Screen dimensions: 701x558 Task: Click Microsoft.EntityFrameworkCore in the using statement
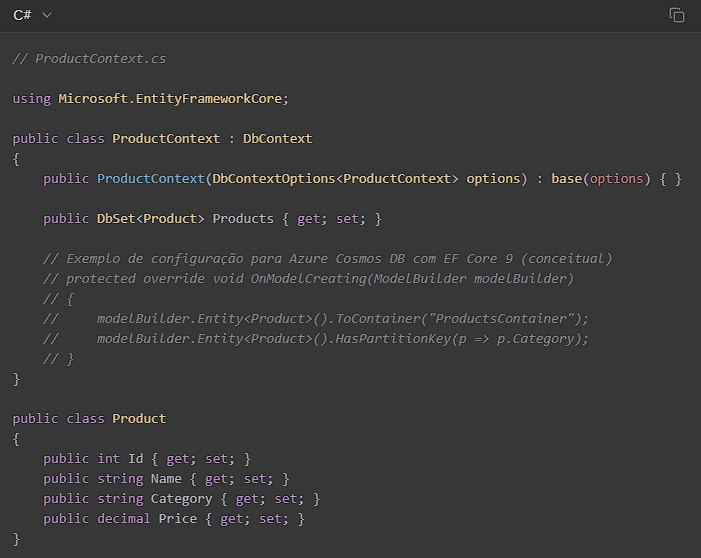[x=171, y=98]
